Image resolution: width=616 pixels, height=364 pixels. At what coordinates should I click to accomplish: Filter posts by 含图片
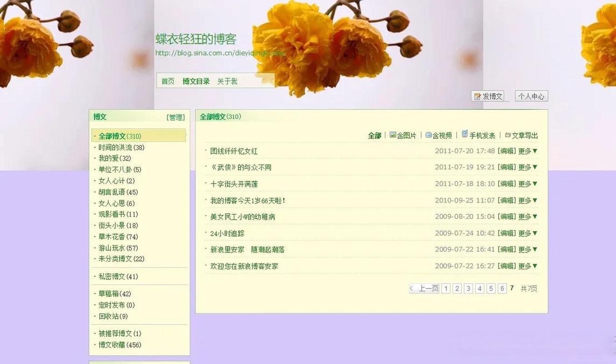[x=406, y=136]
